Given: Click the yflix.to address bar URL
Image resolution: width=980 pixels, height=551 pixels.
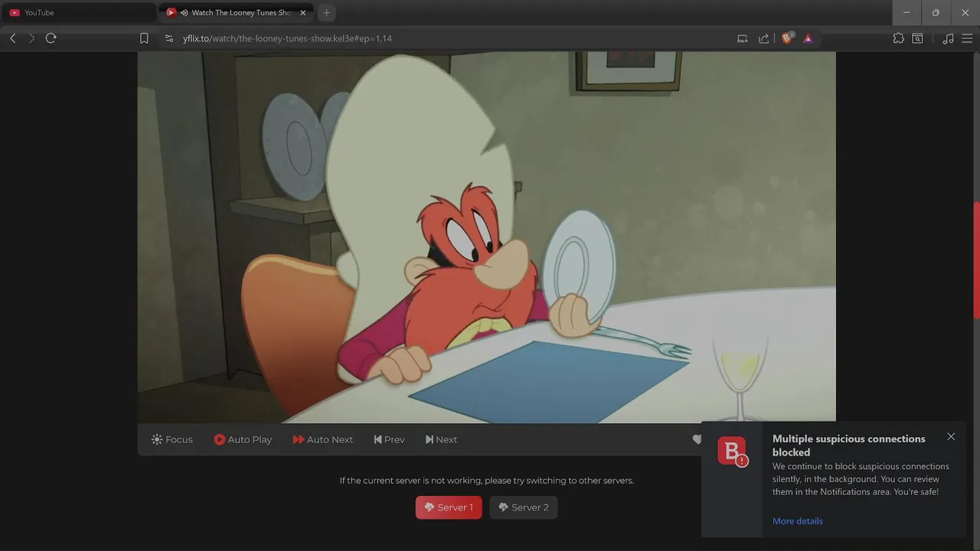Looking at the screenshot, I should point(287,38).
